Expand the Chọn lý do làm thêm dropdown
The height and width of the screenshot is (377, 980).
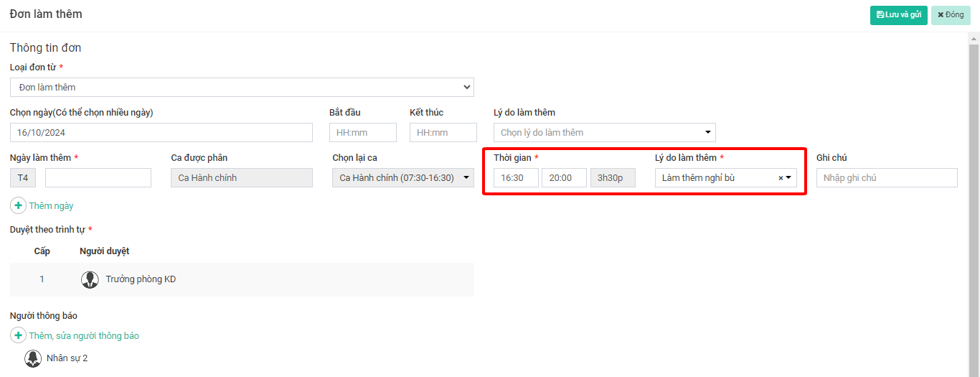pos(604,133)
